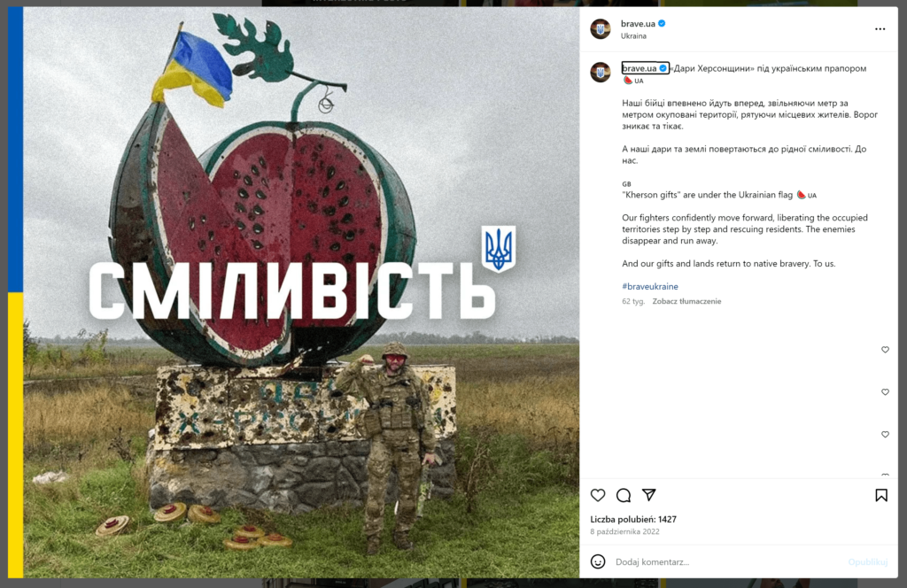Open comments via speech bubble icon

click(x=623, y=495)
